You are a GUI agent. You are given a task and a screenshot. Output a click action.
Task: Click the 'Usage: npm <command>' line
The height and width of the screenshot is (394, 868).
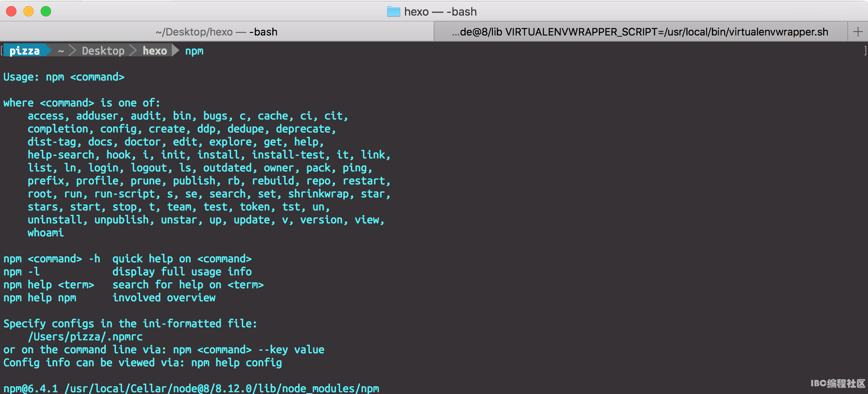[x=64, y=77]
